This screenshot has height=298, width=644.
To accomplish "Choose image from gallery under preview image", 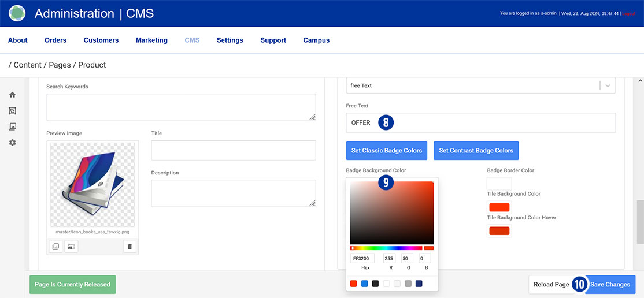I will (55, 247).
